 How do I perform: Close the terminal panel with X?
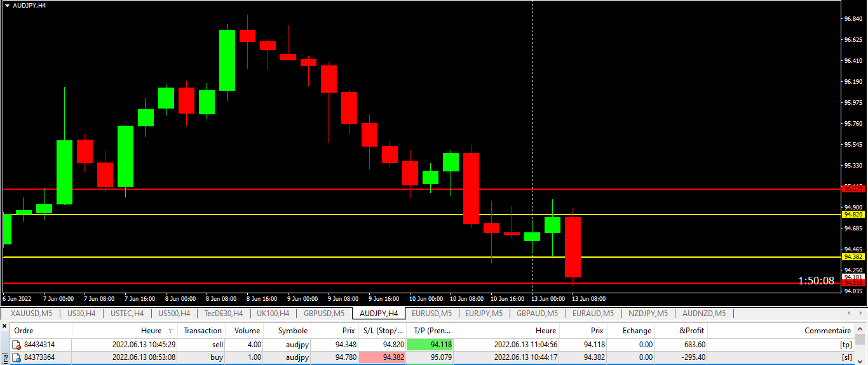pos(5,326)
